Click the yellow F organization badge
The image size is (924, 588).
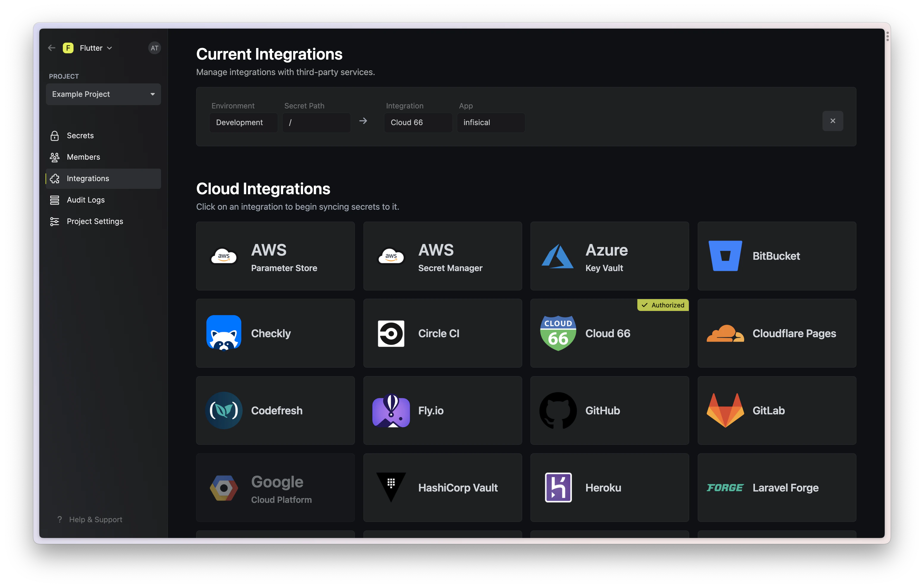click(68, 48)
